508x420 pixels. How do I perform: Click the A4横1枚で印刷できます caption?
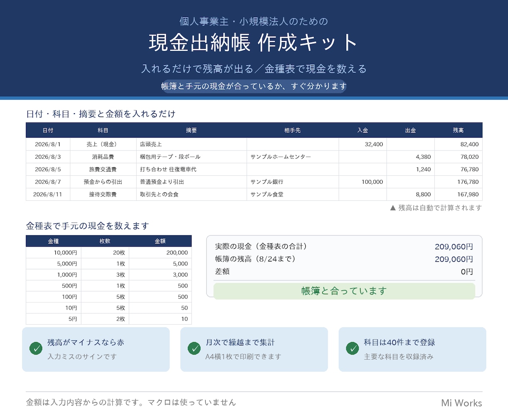(x=243, y=357)
